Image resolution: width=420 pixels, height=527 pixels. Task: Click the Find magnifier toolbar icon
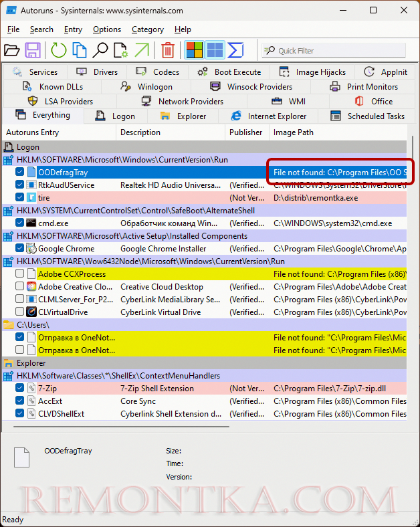coord(100,50)
